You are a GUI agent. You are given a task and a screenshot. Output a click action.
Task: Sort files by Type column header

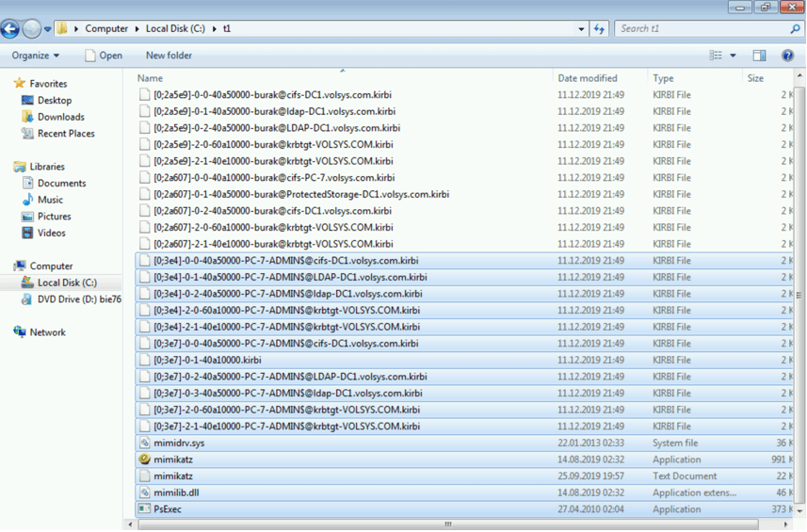point(664,78)
